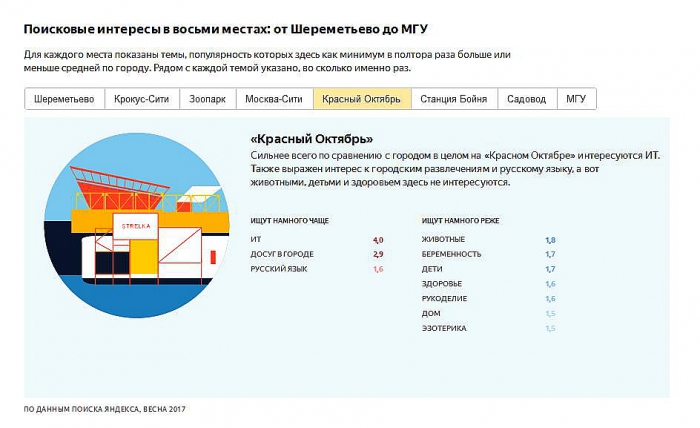Select the РУКОДЕЛИЕ topic

444,299
